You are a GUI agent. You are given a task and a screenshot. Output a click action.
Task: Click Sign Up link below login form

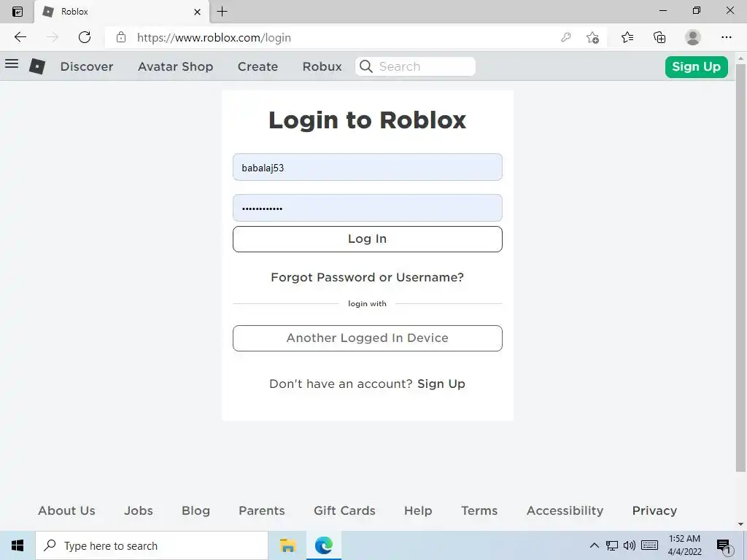(x=441, y=384)
